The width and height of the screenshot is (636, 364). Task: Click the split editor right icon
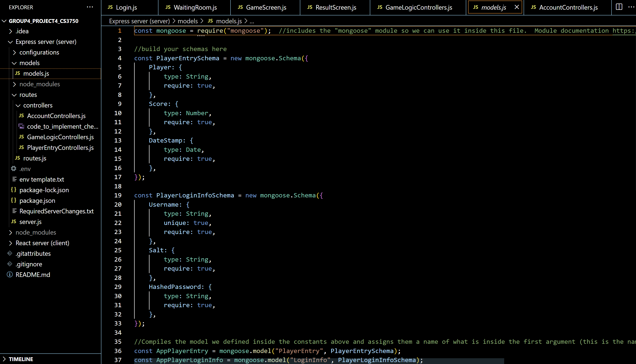[619, 7]
